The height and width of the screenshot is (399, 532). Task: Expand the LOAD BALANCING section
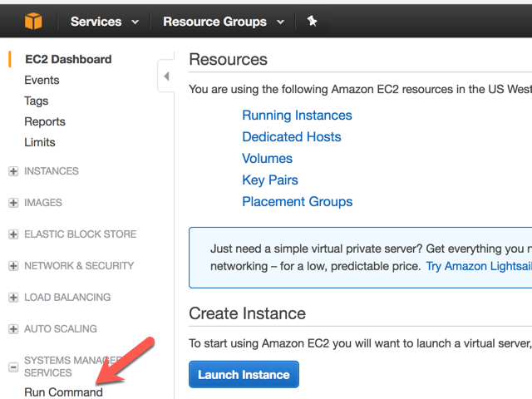13,298
